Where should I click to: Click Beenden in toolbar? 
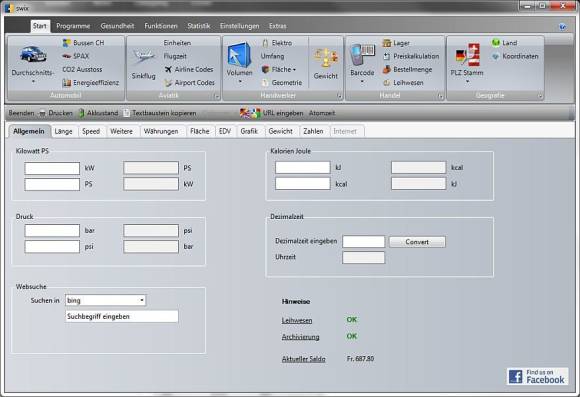(x=21, y=113)
